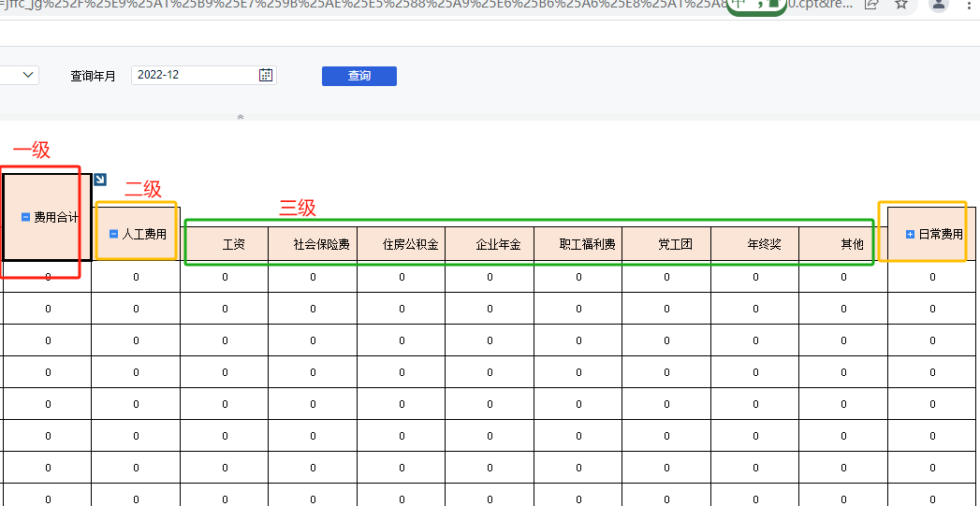
Task: Collapse the 人工费用 group with minus icon
Action: [114, 234]
